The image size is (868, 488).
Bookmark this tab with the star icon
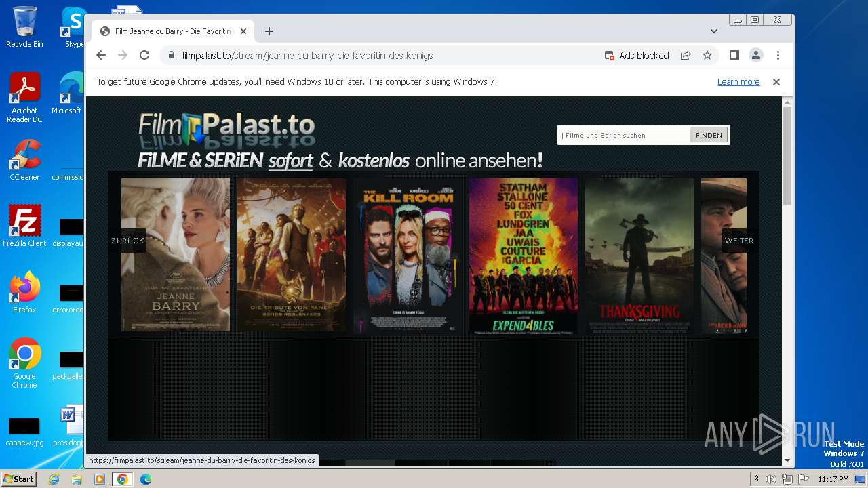click(x=707, y=56)
